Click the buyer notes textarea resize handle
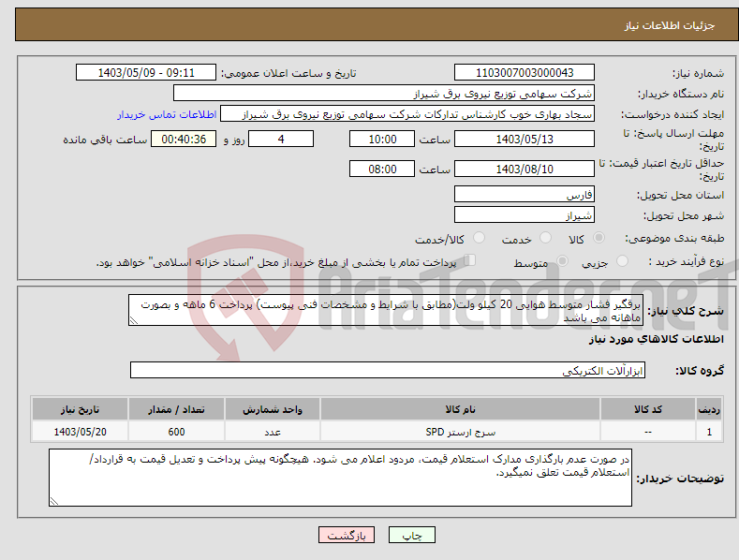The width and height of the screenshot is (739, 560). pyautogui.click(x=54, y=501)
